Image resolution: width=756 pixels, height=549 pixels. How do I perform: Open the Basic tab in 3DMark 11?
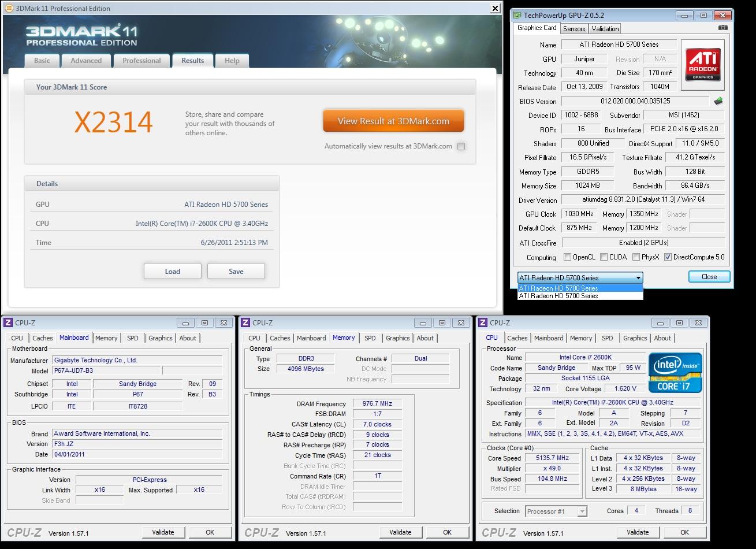click(42, 61)
